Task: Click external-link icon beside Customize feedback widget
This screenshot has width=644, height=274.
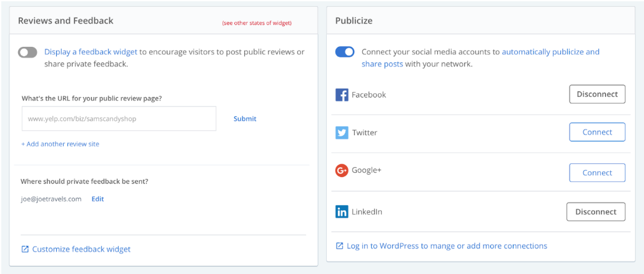Action: (x=24, y=250)
